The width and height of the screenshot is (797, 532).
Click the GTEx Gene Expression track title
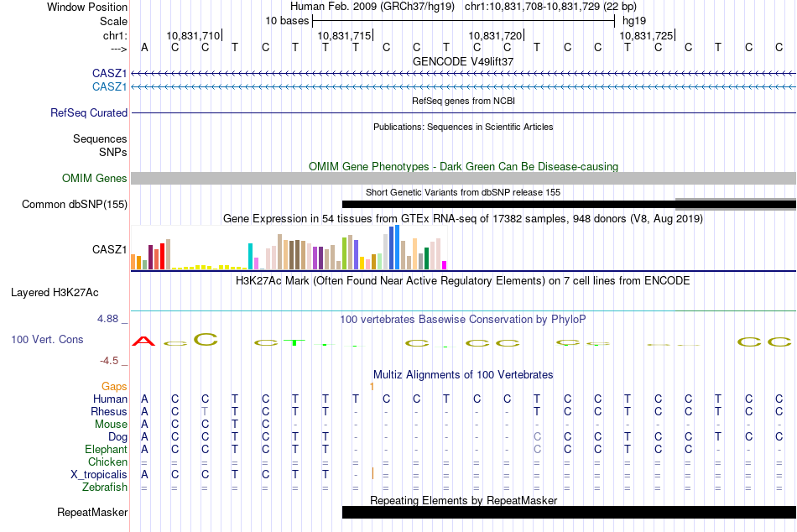tap(463, 219)
